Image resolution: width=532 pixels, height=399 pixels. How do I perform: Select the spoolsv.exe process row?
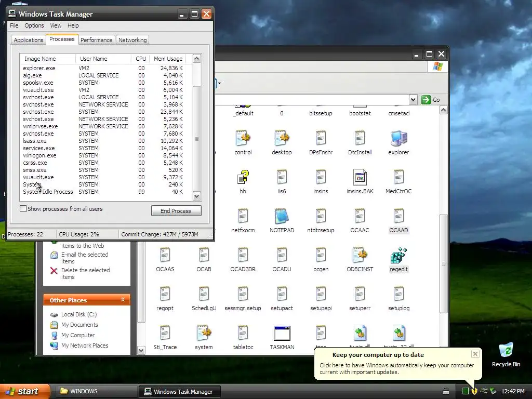[x=106, y=83]
